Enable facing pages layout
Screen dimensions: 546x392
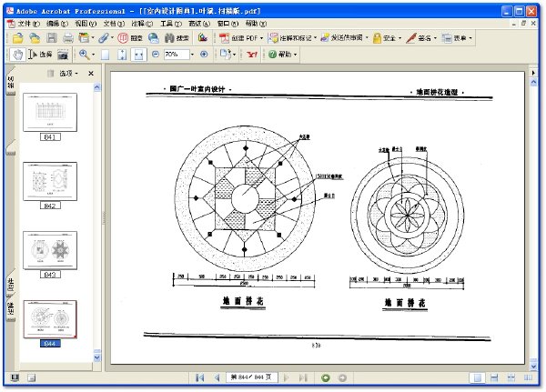(528, 377)
